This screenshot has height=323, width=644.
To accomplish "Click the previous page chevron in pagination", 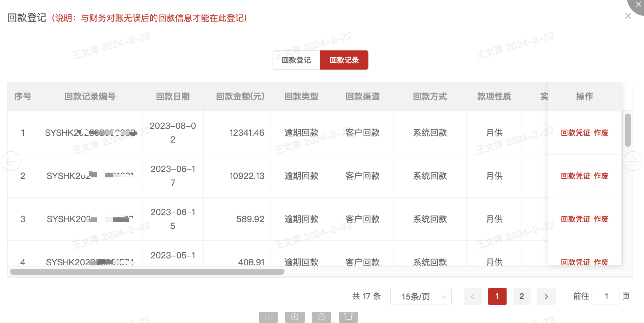I will point(473,296).
